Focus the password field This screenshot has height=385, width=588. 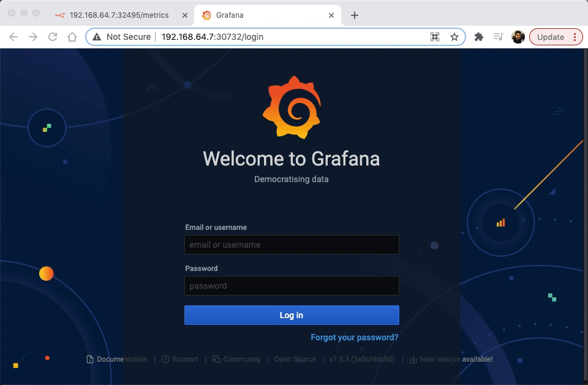[292, 286]
